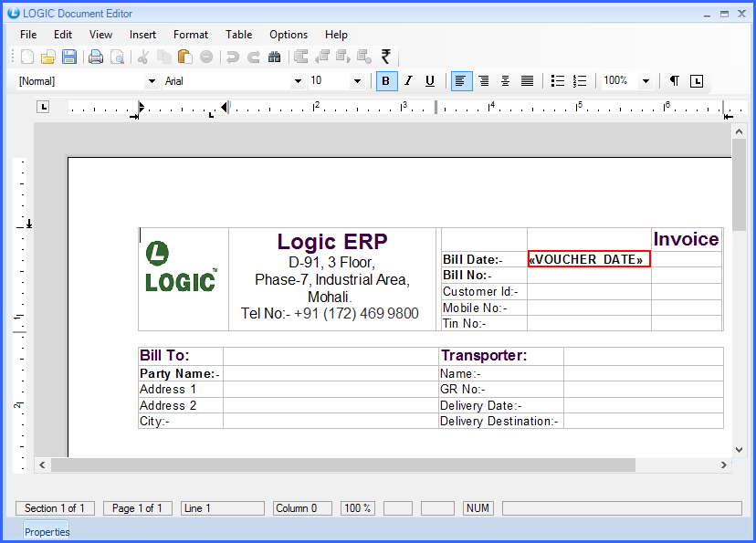The image size is (756, 543).
Task: Click the LOGIC Document Editor title bar icon
Action: point(14,13)
